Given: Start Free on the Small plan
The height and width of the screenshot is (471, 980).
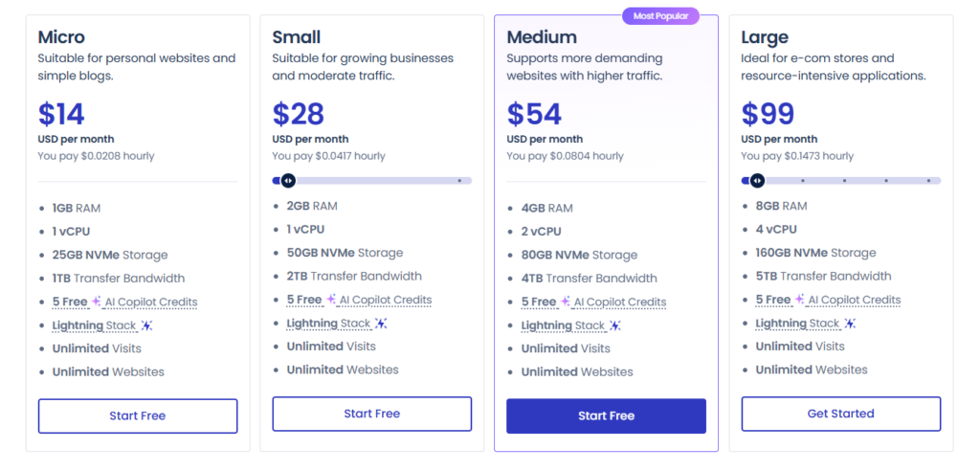Looking at the screenshot, I should (372, 414).
